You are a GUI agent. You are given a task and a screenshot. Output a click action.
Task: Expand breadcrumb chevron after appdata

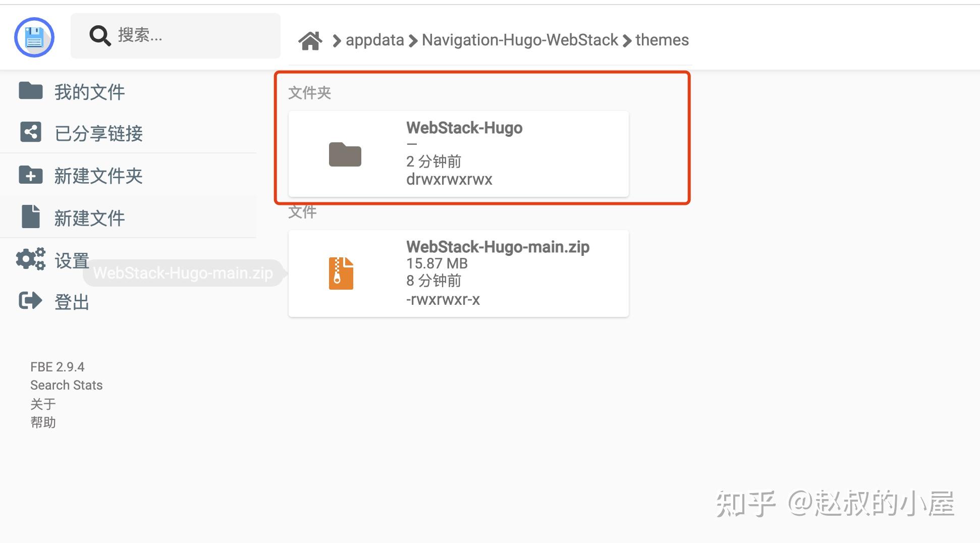(x=413, y=40)
